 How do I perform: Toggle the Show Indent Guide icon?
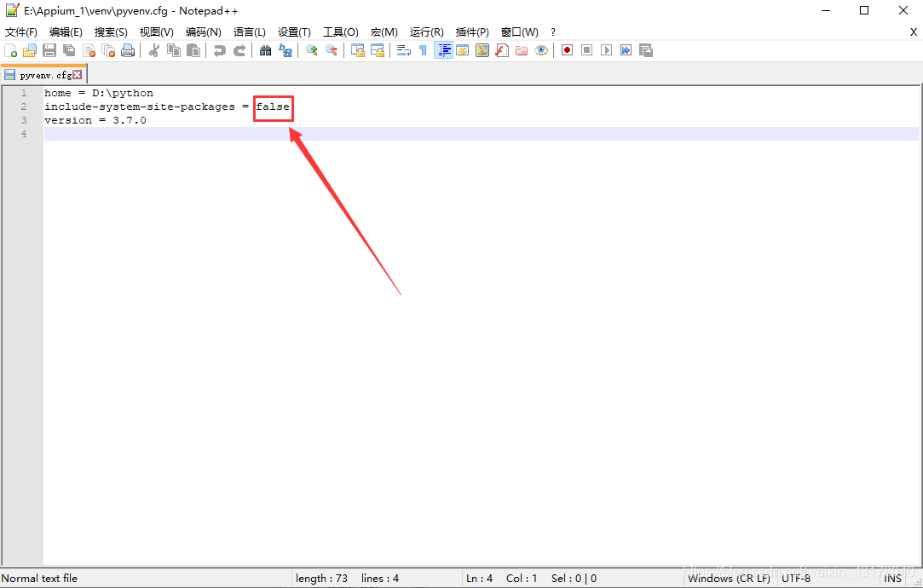click(x=443, y=50)
